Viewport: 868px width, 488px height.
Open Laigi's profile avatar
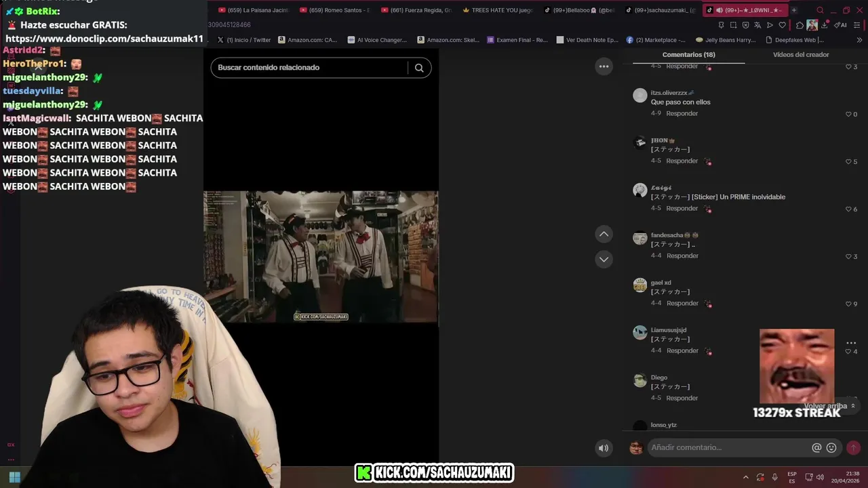pyautogui.click(x=640, y=190)
